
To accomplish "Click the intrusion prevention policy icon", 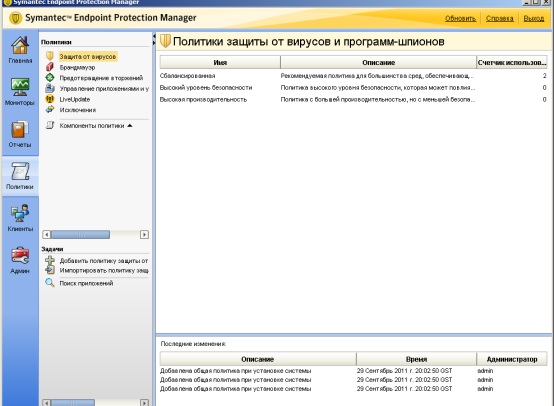I will pos(50,77).
